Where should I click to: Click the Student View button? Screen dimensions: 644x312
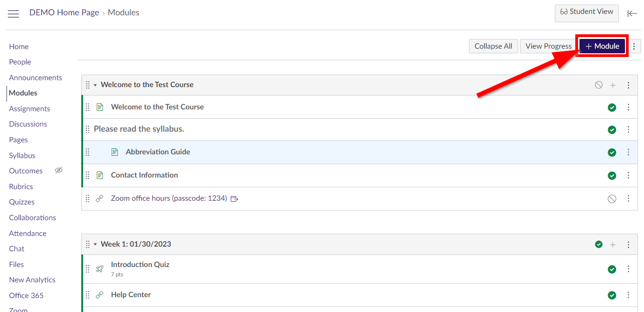586,12
